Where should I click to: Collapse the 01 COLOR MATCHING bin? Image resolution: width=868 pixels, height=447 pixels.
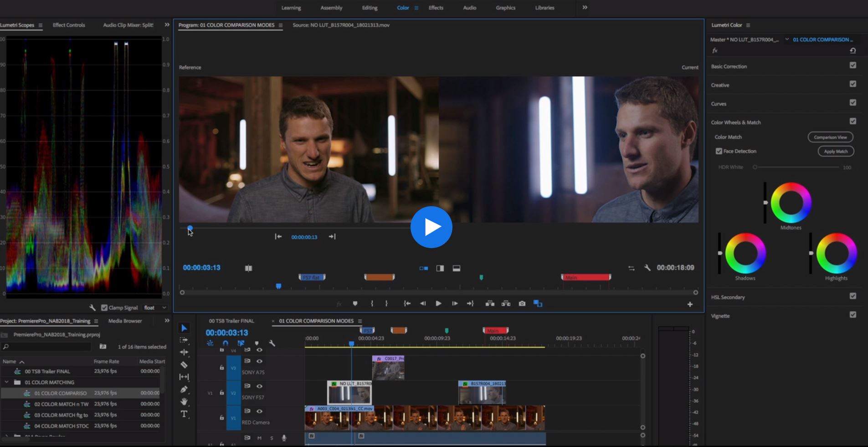pyautogui.click(x=7, y=382)
